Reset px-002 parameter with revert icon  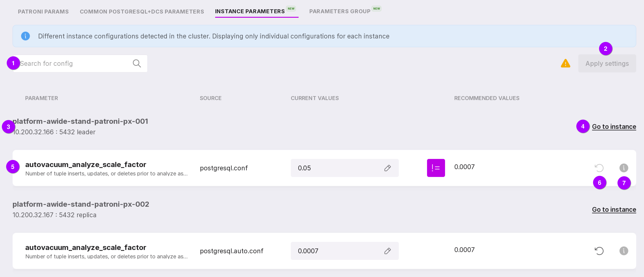pos(599,251)
